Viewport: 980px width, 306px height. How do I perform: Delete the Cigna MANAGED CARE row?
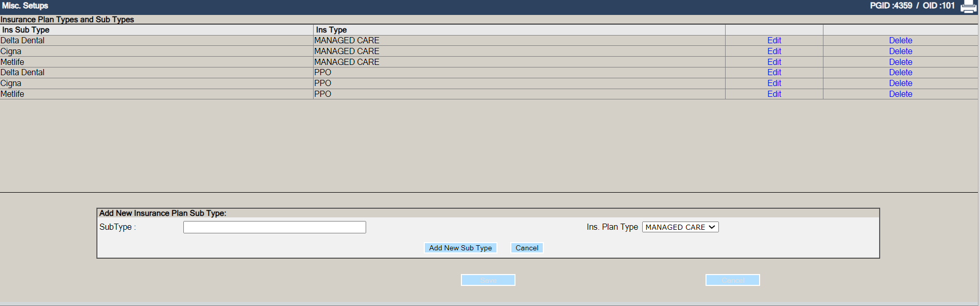(900, 51)
